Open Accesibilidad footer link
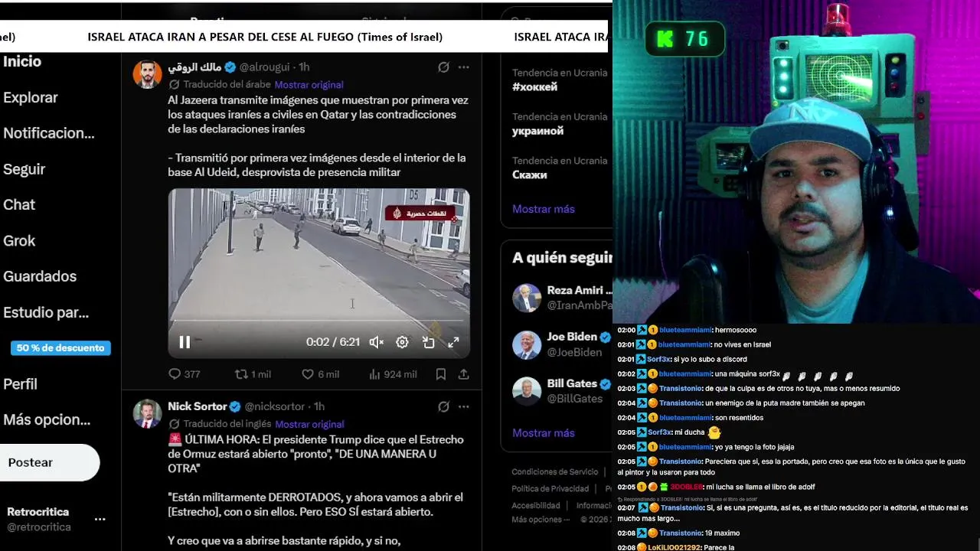The width and height of the screenshot is (980, 551). (536, 506)
